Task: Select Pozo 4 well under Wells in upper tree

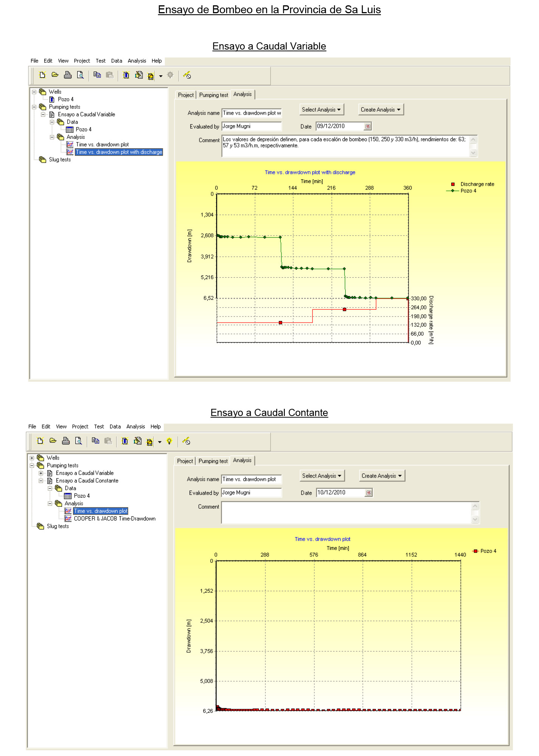Action: [x=65, y=99]
